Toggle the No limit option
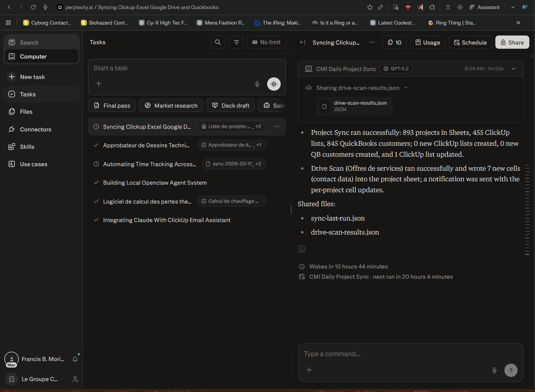The image size is (535, 392). 266,42
